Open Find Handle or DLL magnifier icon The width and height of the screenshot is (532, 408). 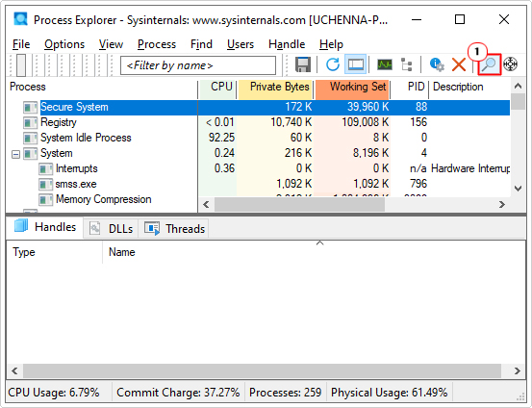pos(489,64)
